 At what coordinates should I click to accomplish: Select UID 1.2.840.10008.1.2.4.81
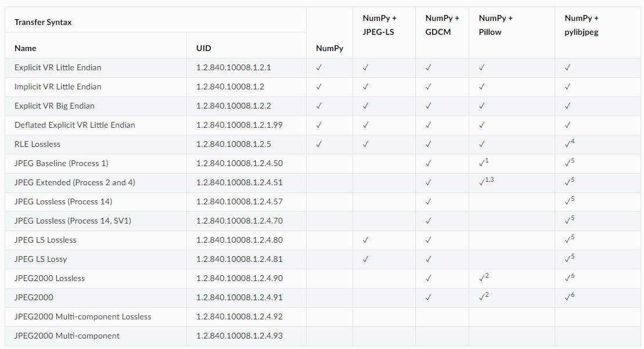click(x=239, y=259)
